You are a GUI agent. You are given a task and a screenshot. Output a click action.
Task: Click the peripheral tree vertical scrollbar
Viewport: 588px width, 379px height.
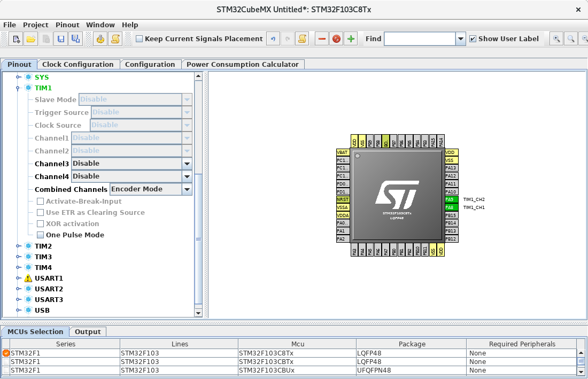click(198, 238)
